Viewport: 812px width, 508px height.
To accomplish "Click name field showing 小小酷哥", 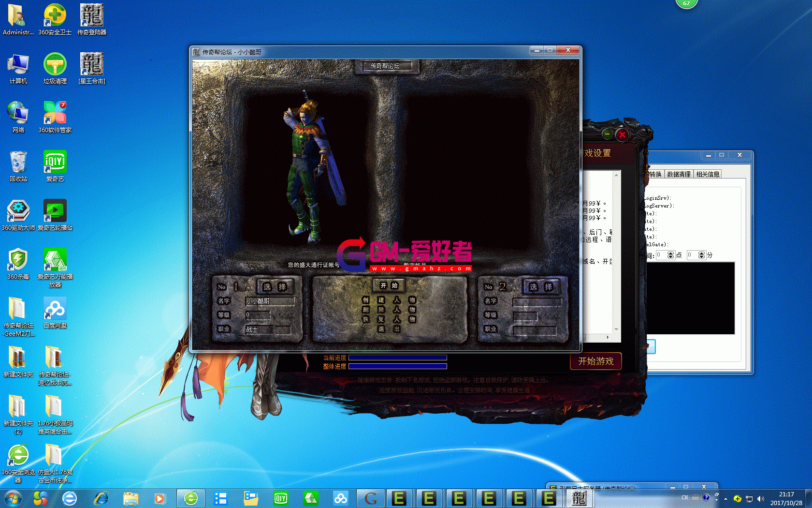I will pyautogui.click(x=270, y=301).
